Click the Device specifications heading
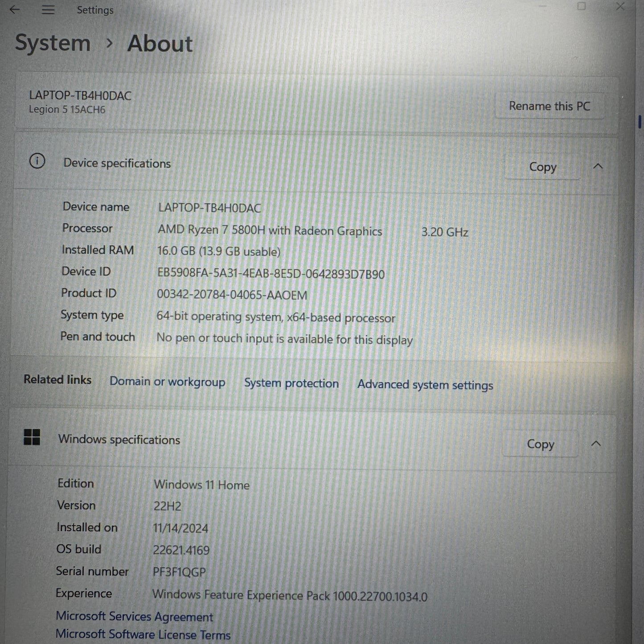The width and height of the screenshot is (644, 644). 117,163
